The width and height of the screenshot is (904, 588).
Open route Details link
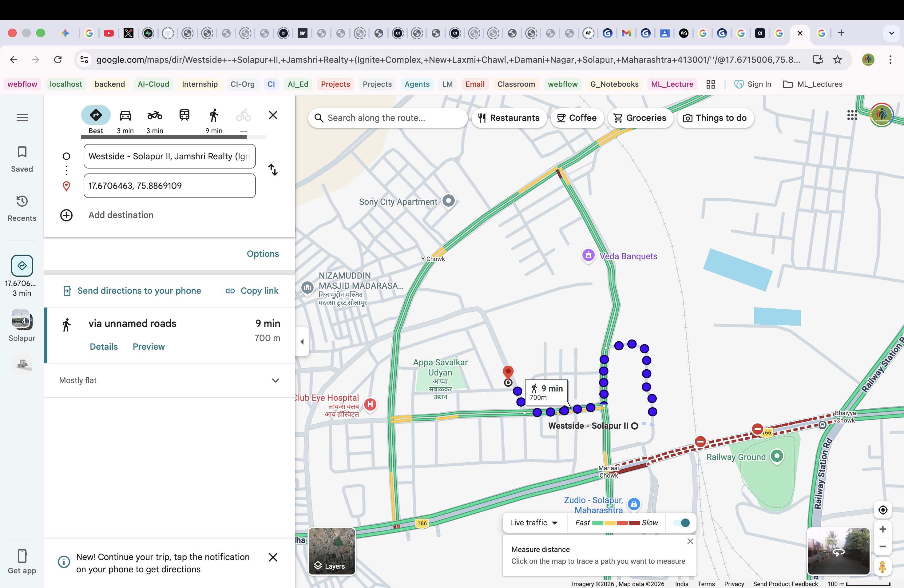click(x=103, y=346)
